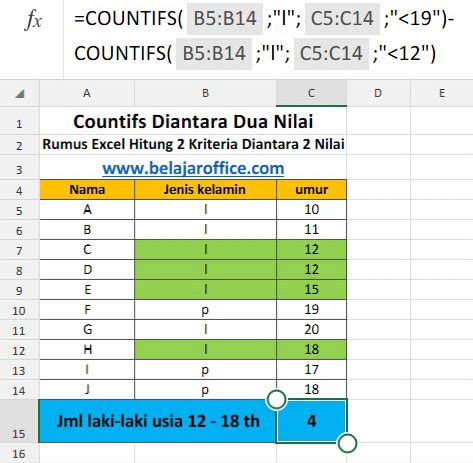473x463 pixels.
Task: Select column A header
Action: click(87, 93)
